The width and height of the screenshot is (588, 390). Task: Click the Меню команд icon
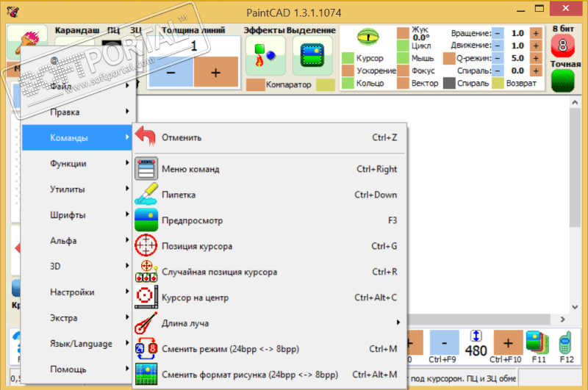pos(146,169)
